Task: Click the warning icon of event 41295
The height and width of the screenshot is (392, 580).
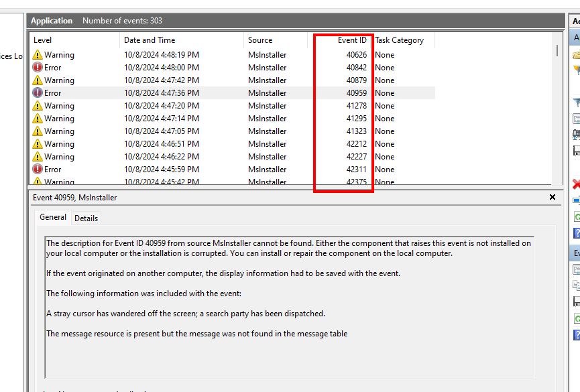Action: tap(38, 119)
